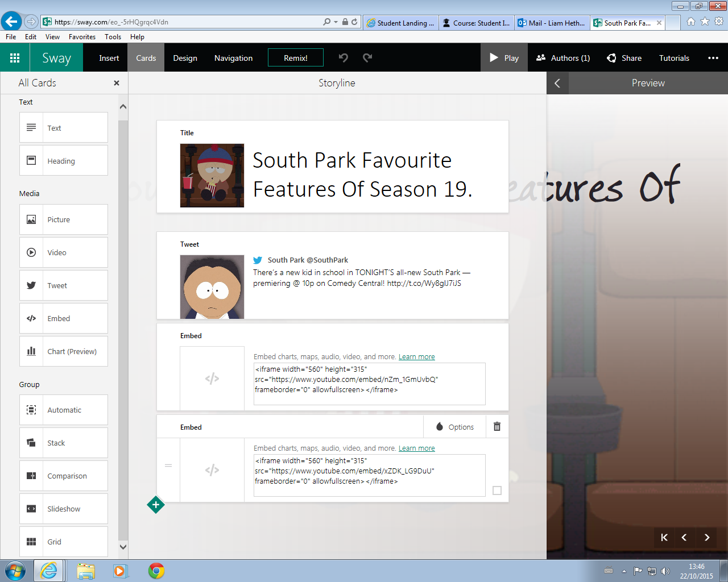Switch to the Mail - Liam Heth... tab

(552, 23)
